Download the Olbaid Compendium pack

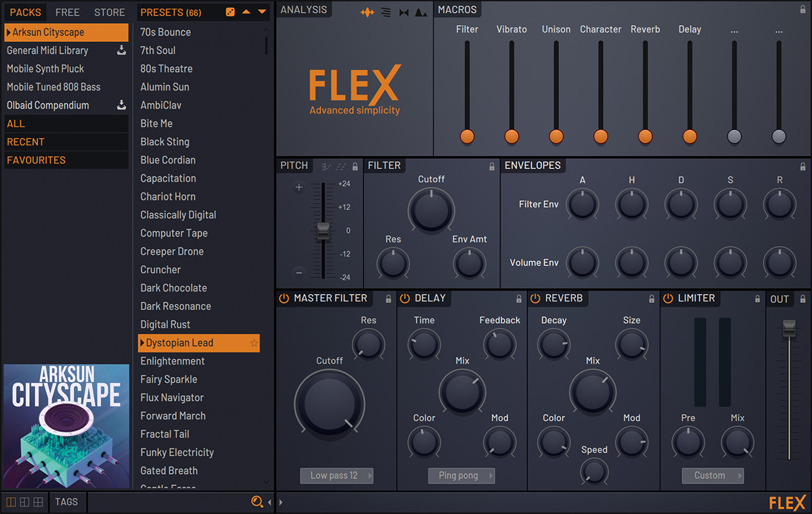click(x=122, y=106)
